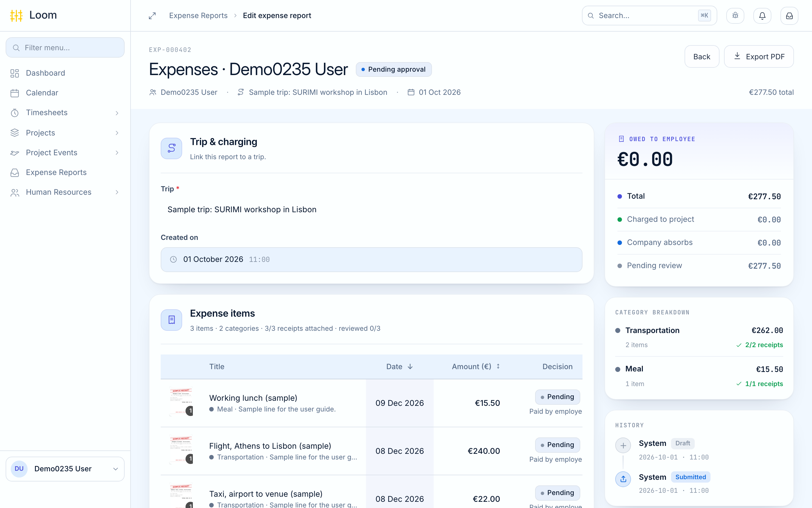
Task: Click the download icon on Export PDF
Action: [x=737, y=56]
